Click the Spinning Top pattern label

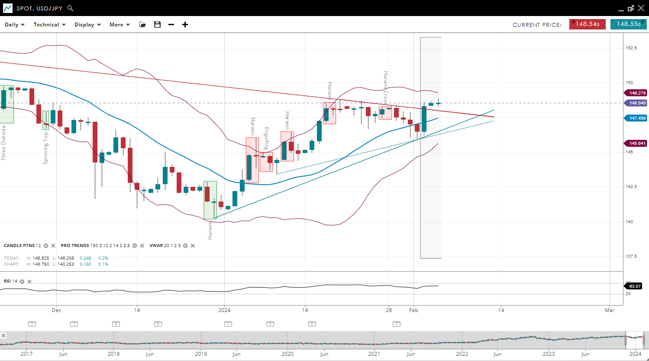click(46, 147)
